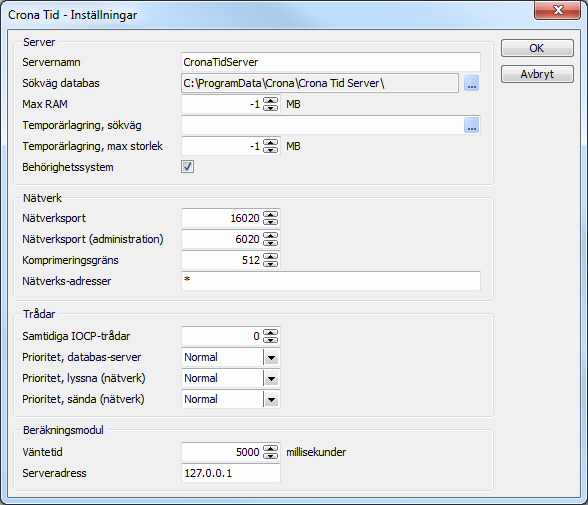Click the Nätverks-adresser input field
Screen dimensions: 588x505
coord(331,281)
